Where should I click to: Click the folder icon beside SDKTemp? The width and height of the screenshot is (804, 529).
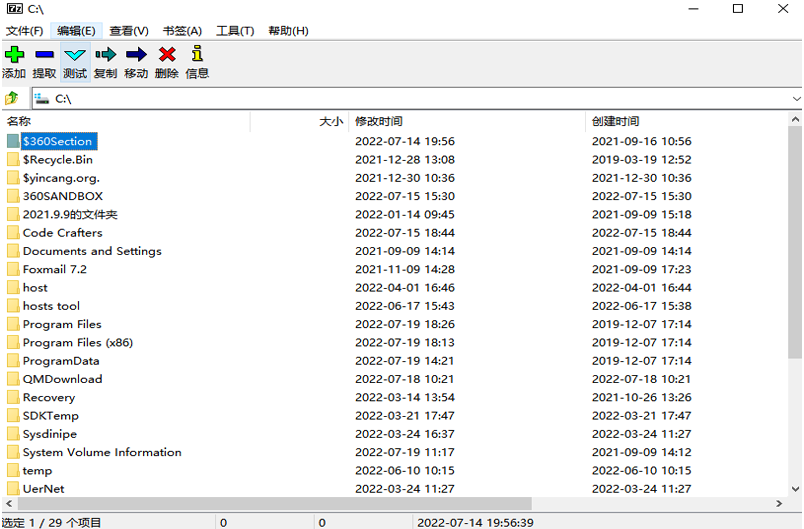pos(13,416)
